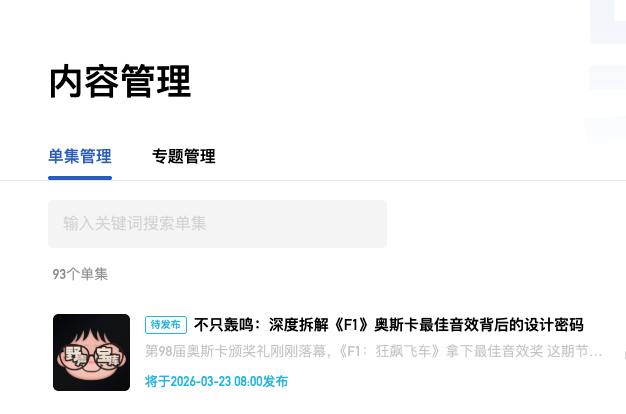Select the 《F1》 text in the episode title
The height and width of the screenshot is (414, 626).
(352, 325)
